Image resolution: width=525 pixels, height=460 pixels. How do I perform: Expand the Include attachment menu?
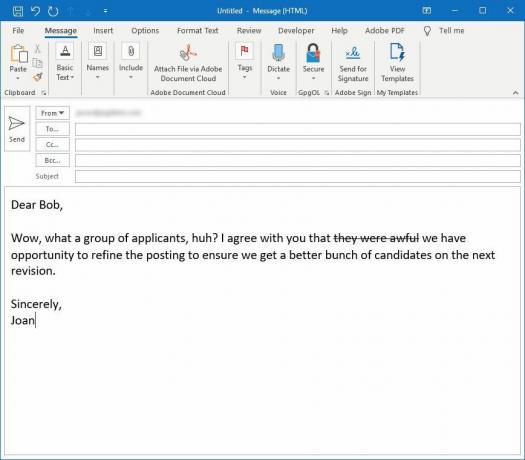131,62
